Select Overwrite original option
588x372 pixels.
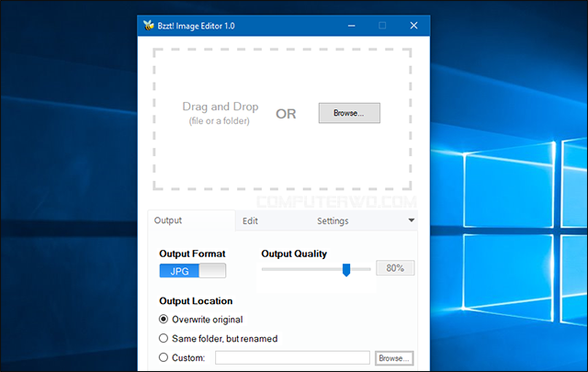coord(201,319)
